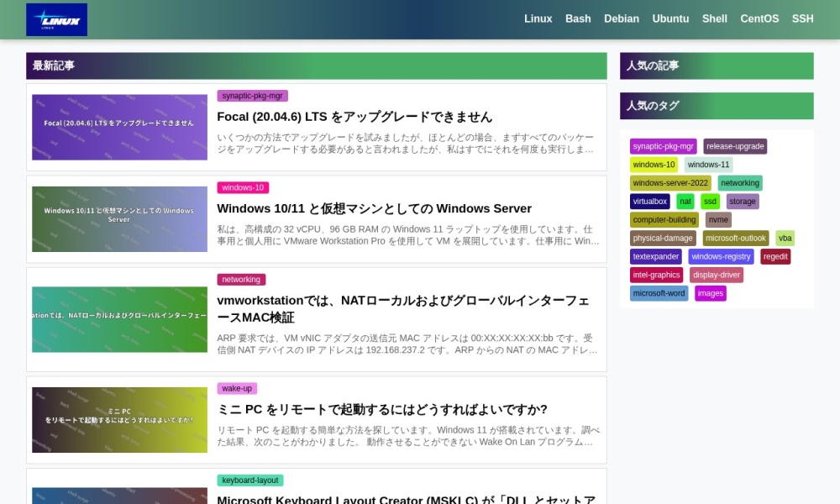Go to the Ubuntu navigation link

(670, 19)
